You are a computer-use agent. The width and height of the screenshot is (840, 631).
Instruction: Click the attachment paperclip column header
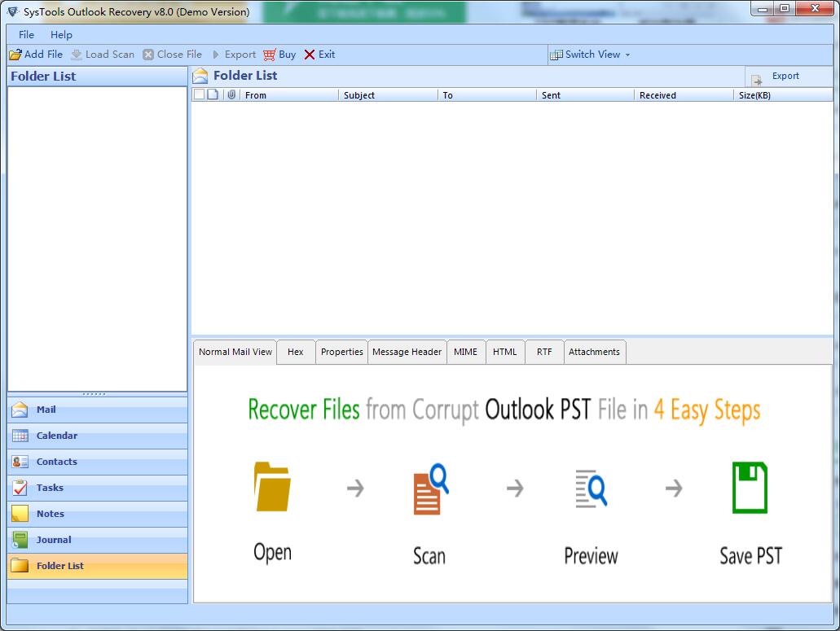click(x=231, y=94)
